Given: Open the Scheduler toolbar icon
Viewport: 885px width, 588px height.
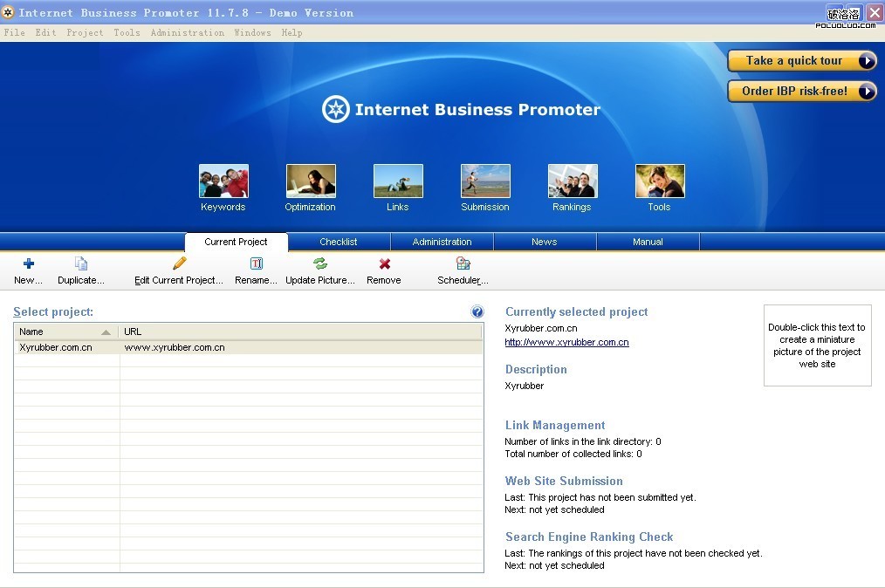Looking at the screenshot, I should (x=463, y=264).
